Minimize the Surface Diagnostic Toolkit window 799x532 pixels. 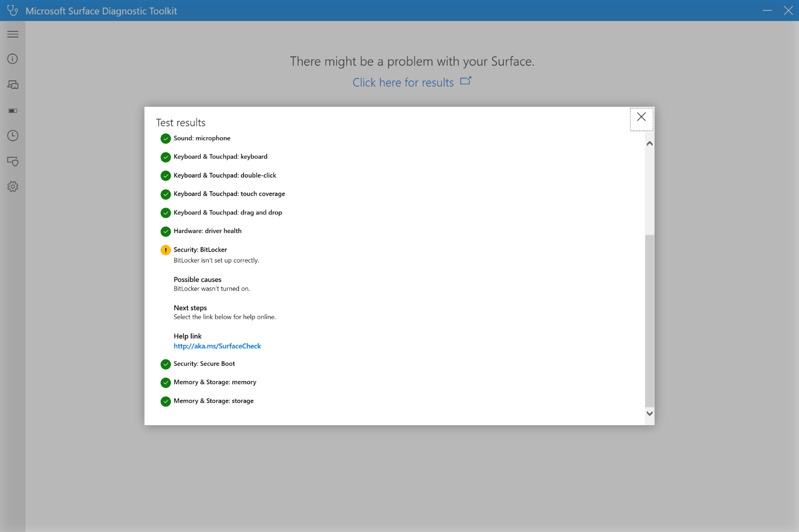(x=767, y=10)
